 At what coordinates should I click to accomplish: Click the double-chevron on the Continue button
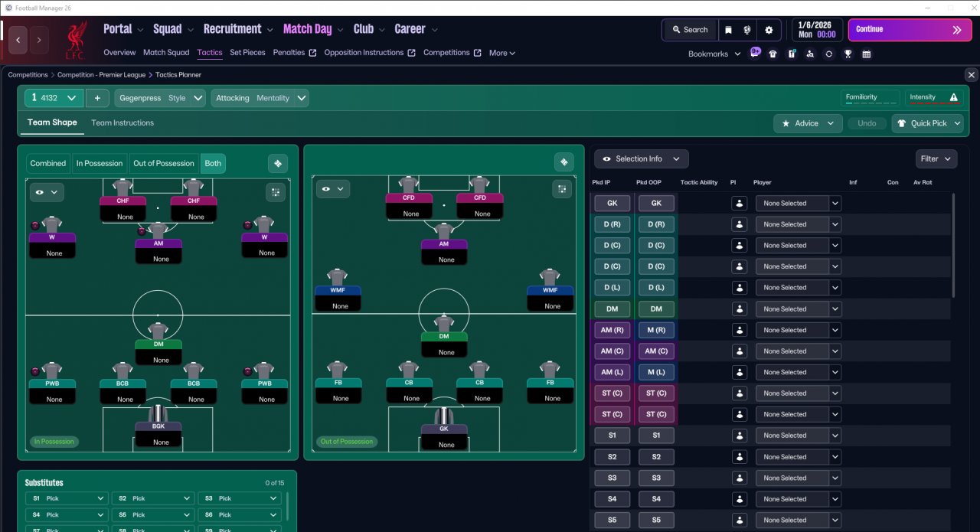coord(956,30)
